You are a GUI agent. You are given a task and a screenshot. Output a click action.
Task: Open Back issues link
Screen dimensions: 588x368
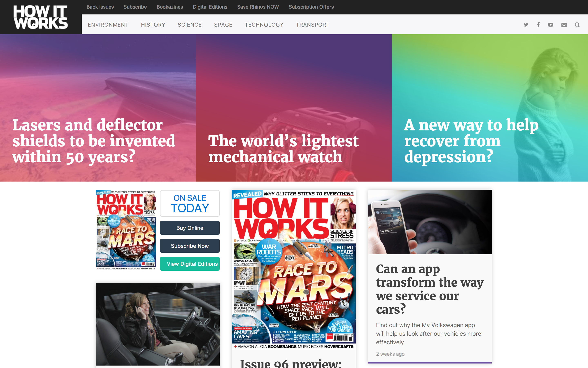pyautogui.click(x=100, y=7)
